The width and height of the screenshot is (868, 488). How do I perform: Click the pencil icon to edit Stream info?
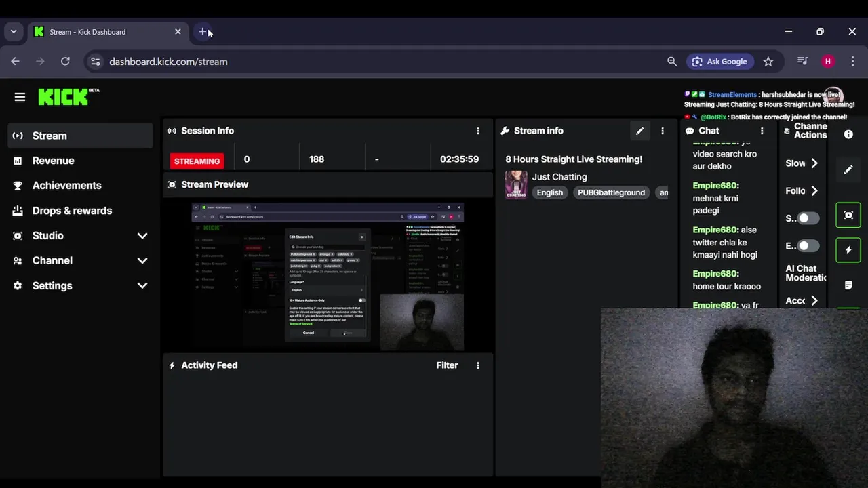tap(639, 131)
